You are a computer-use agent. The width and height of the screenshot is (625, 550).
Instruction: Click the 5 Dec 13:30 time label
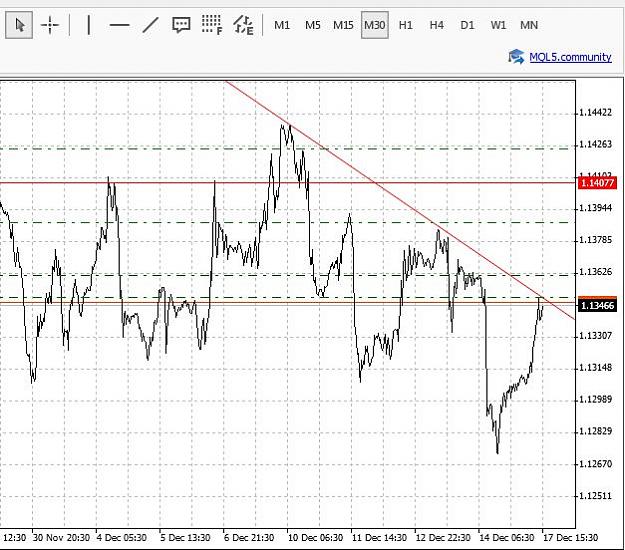[x=185, y=538]
